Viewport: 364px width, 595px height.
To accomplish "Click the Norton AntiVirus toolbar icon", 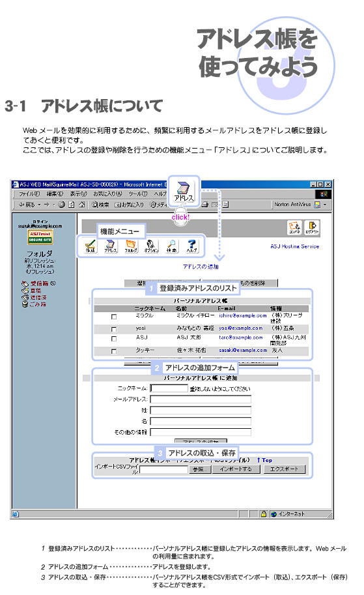I will pos(317,205).
